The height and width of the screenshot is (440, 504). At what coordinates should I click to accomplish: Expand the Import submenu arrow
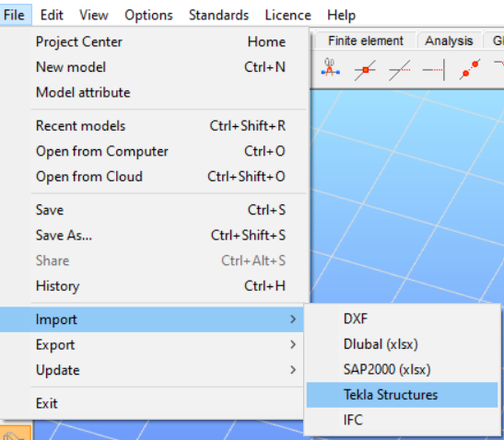[x=292, y=319]
